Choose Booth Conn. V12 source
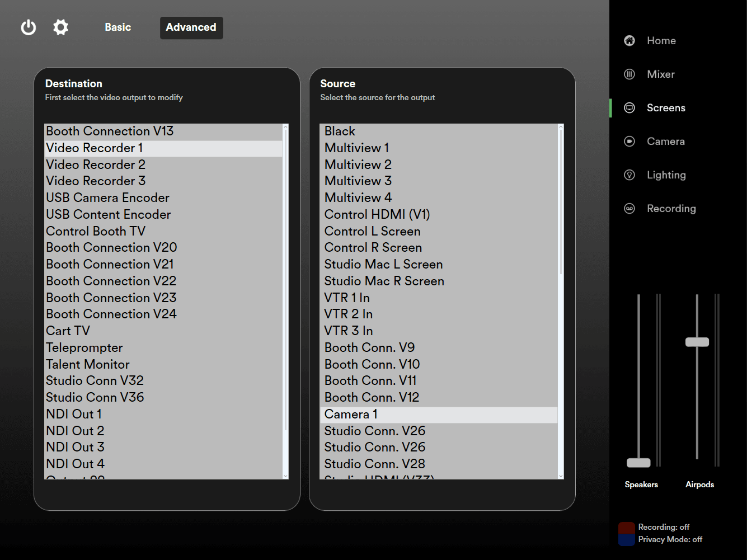 click(439, 398)
